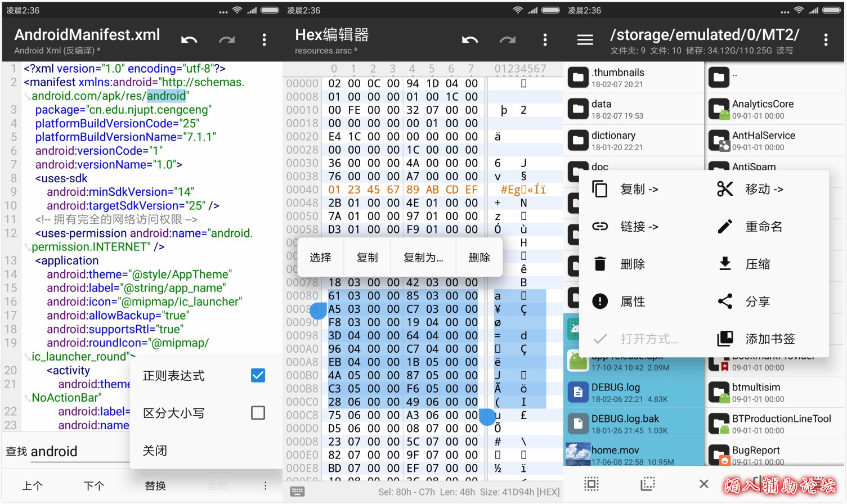Tap the package="cn.edu.njupt.cengceng" line
Viewport: 847px width, 504px height.
pyautogui.click(x=123, y=110)
